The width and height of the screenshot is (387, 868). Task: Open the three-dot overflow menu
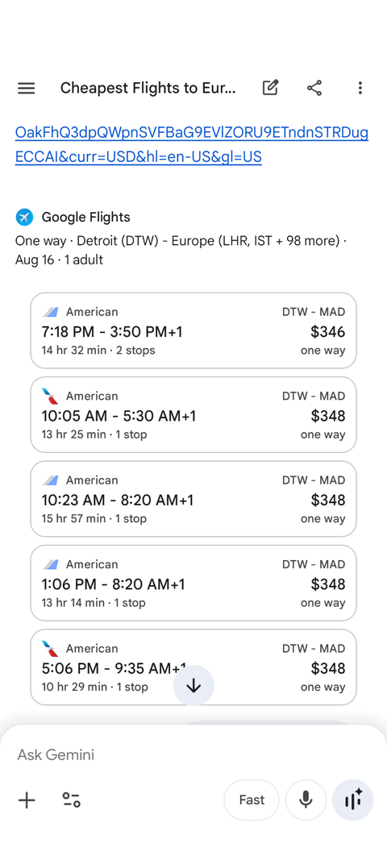point(360,88)
